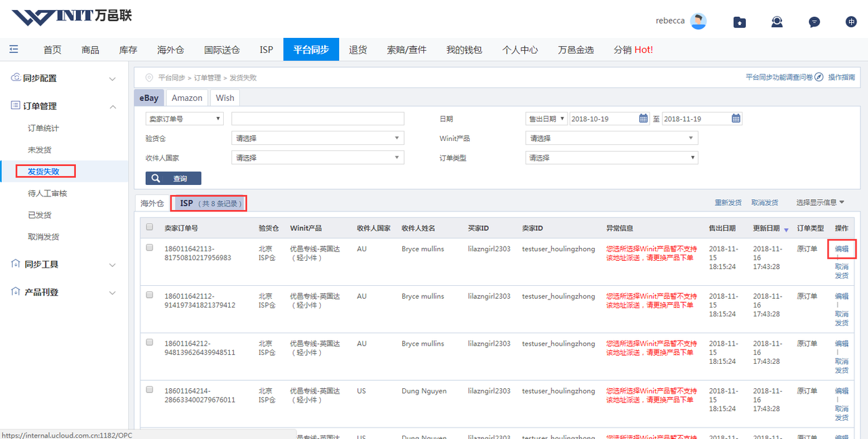868x439 pixels.
Task: Switch to the Amazon platform tab
Action: 187,98
